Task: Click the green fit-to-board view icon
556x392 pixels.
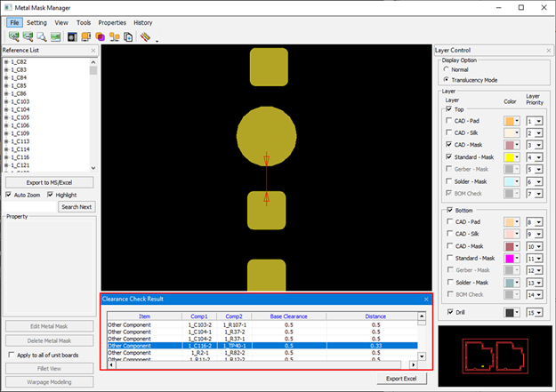Action: pos(55,36)
